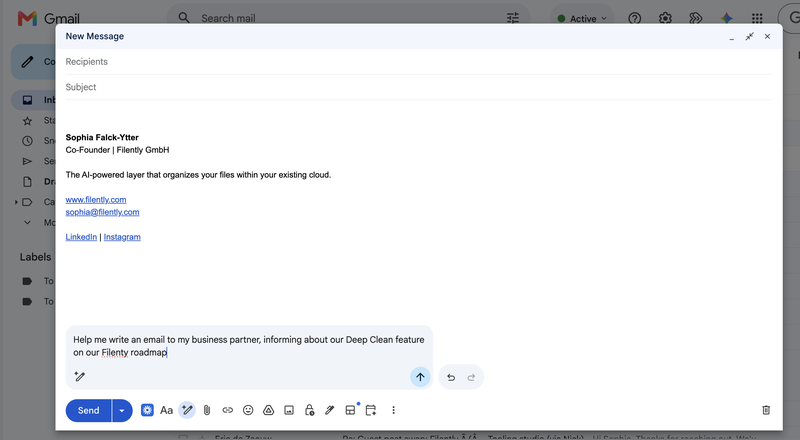800x440 pixels.
Task: Expand the Categories arrow in sidebar
Action: tap(16, 202)
